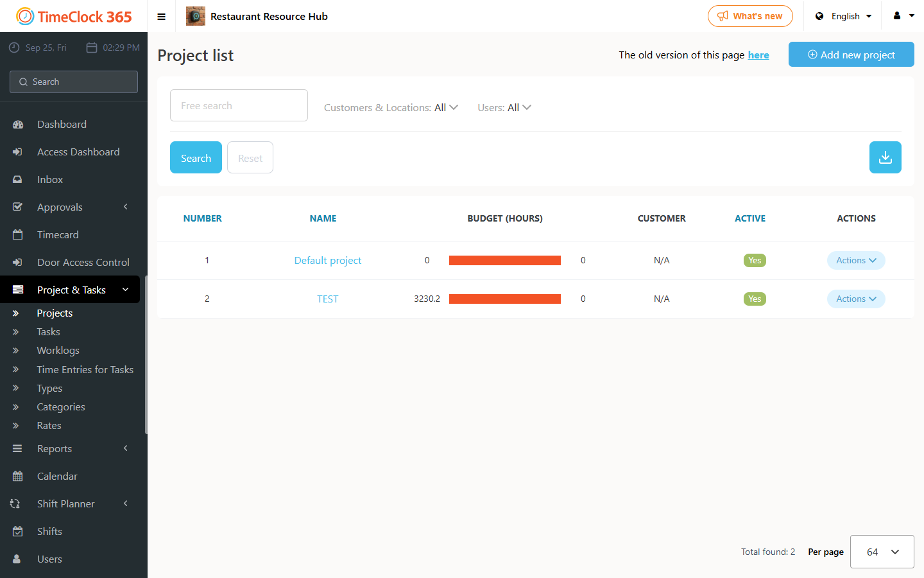Expand the Reports submenu arrow
The image size is (924, 578).
tap(126, 448)
